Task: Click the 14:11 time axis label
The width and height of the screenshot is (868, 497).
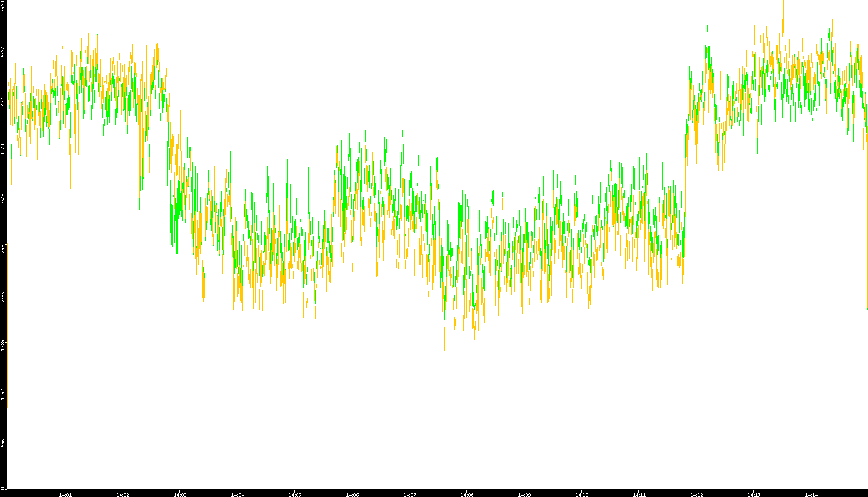Action: 639,495
